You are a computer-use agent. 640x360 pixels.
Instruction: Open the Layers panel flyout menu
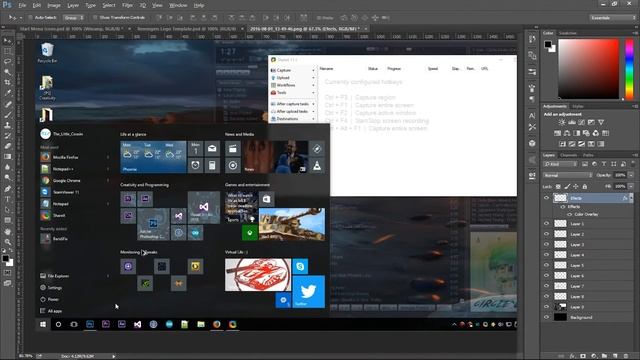pyautogui.click(x=635, y=155)
